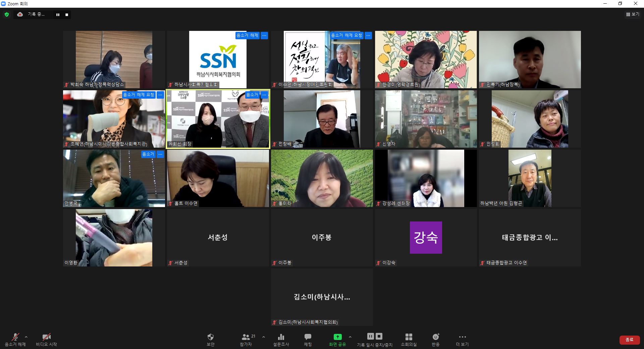644x349 pixels.
Task: Click the green encryption shield icon
Action: (x=7, y=14)
